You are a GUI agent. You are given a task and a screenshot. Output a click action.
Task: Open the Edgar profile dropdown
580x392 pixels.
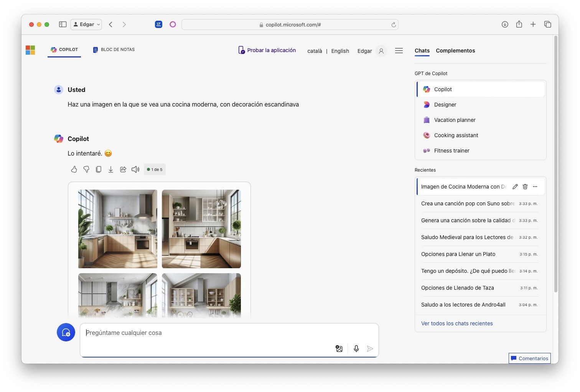(x=86, y=24)
